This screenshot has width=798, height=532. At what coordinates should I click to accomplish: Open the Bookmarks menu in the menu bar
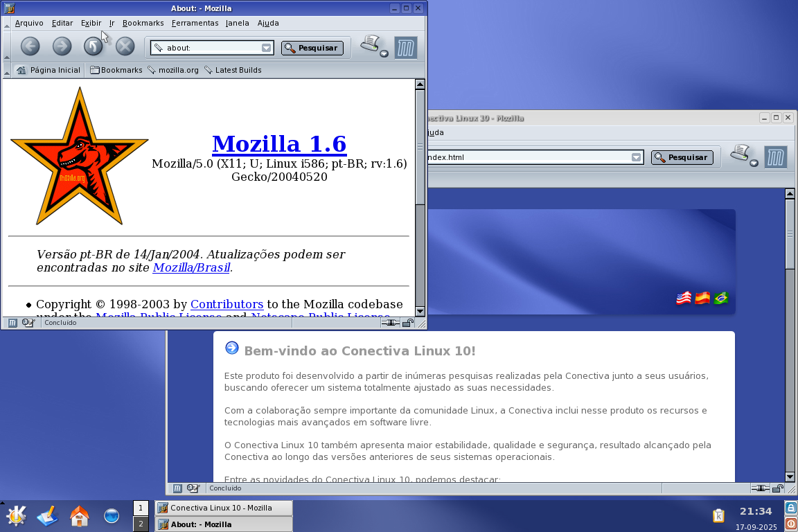(143, 23)
